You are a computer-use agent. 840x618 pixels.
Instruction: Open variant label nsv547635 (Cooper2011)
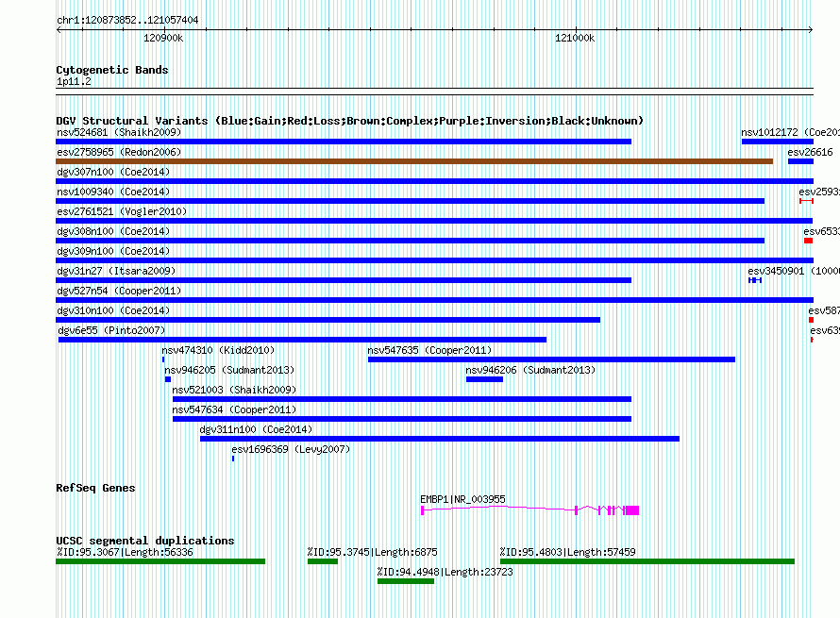point(429,350)
